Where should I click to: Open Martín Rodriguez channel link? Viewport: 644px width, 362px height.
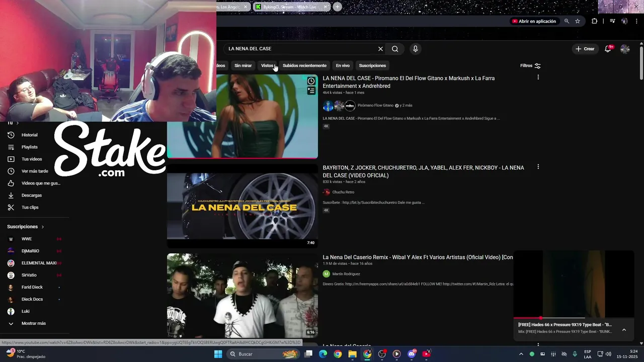(346, 274)
